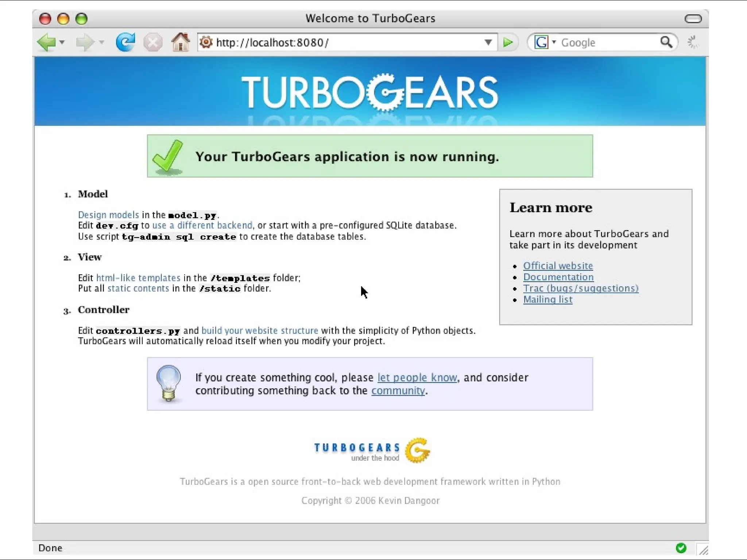
Task: Open 'build your website structure' link
Action: 260,330
